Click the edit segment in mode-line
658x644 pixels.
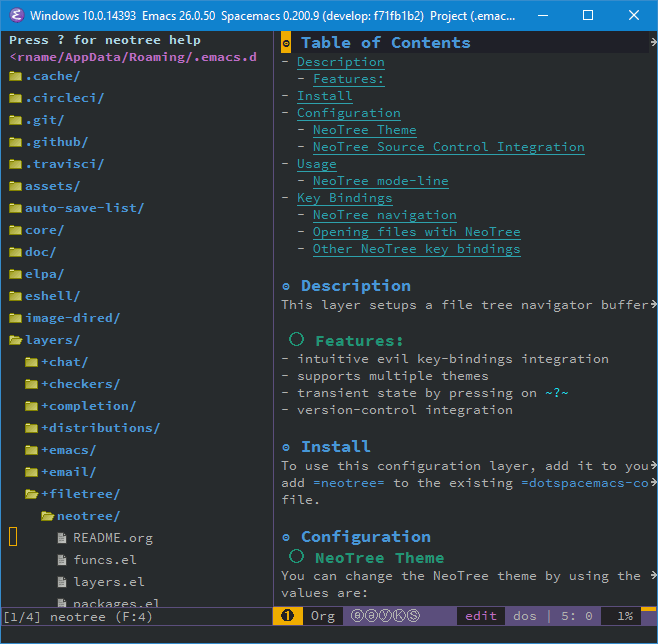(481, 616)
